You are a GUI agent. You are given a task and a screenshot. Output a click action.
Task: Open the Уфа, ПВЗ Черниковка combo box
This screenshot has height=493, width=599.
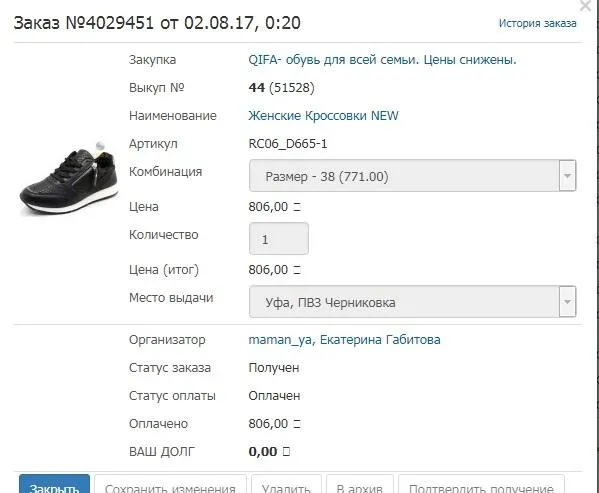click(412, 302)
